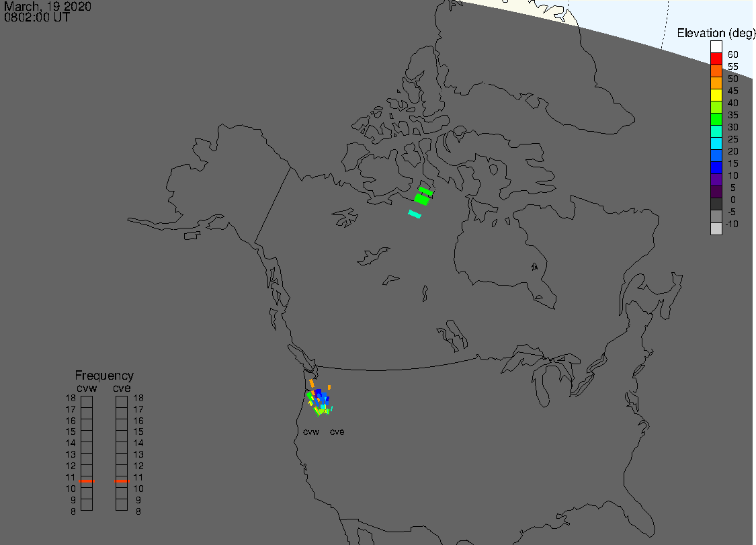The image size is (756, 545).
Task: Click the red marker on the cve frequency bar
Action: [x=122, y=481]
